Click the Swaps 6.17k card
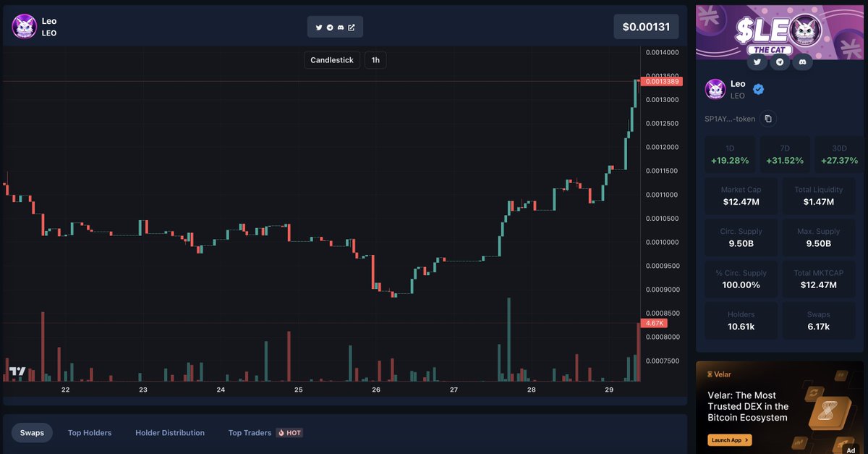 [818, 321]
